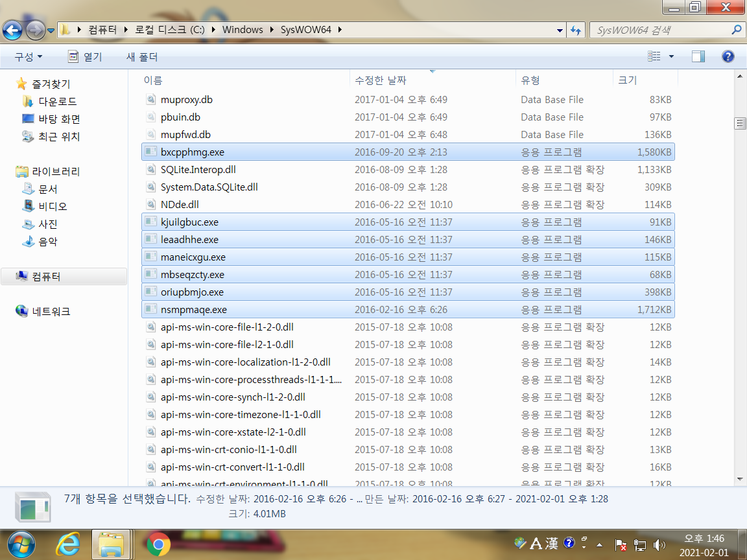The width and height of the screenshot is (747, 560).
Task: Refresh the folder with the refresh icon
Action: pos(576,30)
